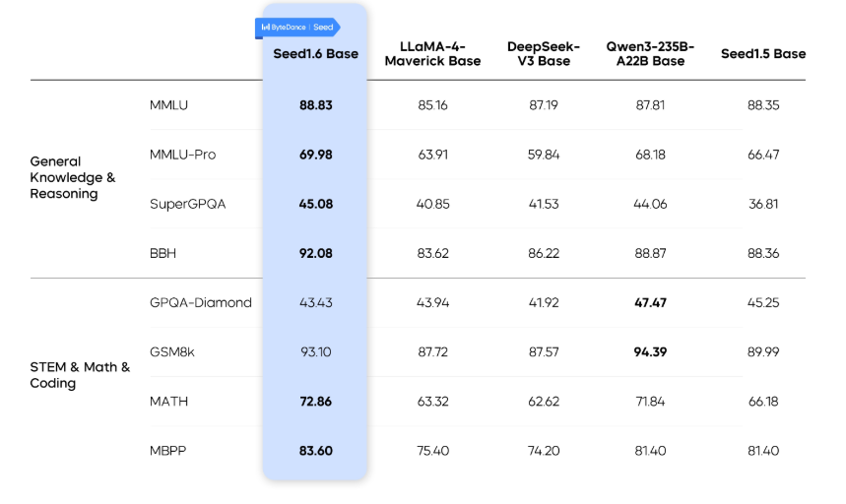Select the Seed1.5 Base column header
Viewport: 846px width, 504px height.
click(762, 53)
